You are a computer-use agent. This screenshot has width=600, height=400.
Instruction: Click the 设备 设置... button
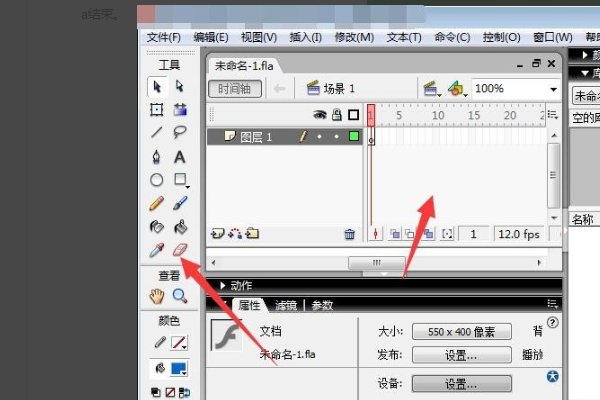462,384
